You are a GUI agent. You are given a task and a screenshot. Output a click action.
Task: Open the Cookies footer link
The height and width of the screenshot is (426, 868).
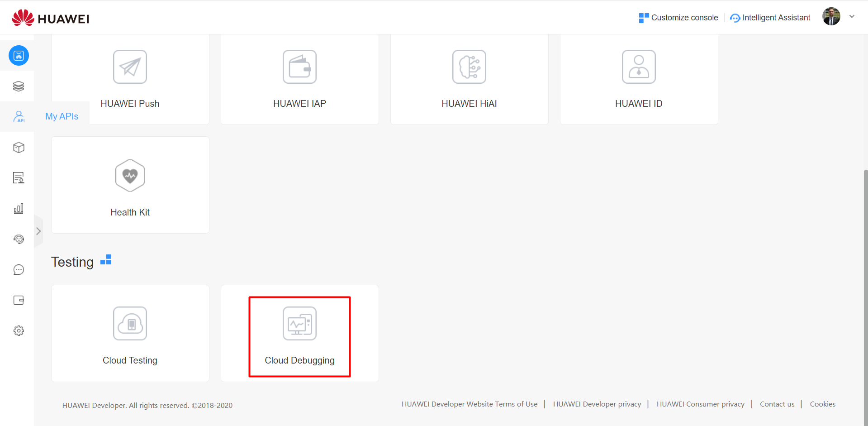(x=823, y=404)
